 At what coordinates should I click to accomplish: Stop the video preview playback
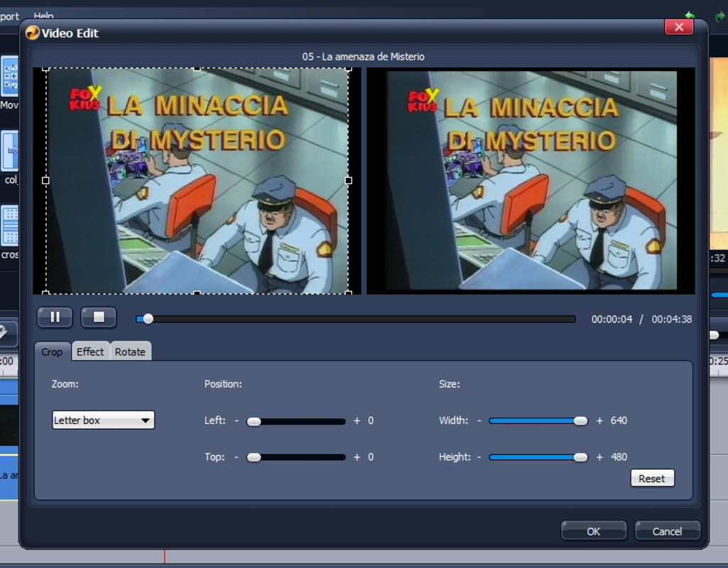[99, 317]
